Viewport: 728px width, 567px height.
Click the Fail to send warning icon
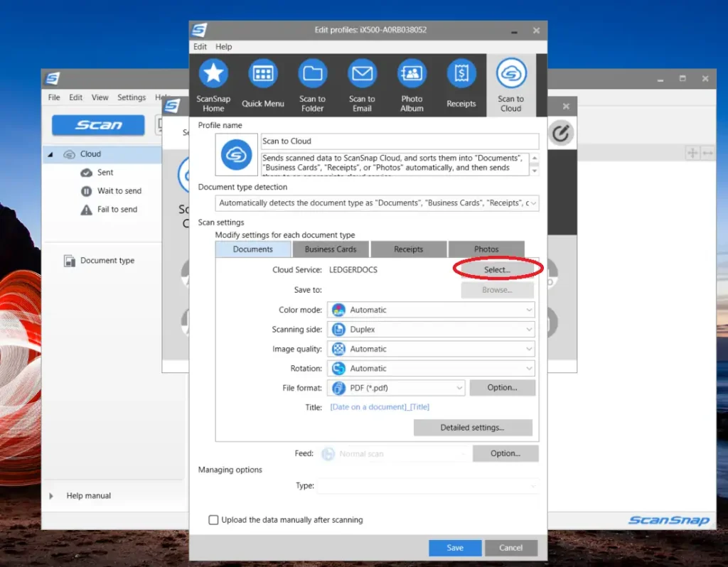(86, 210)
